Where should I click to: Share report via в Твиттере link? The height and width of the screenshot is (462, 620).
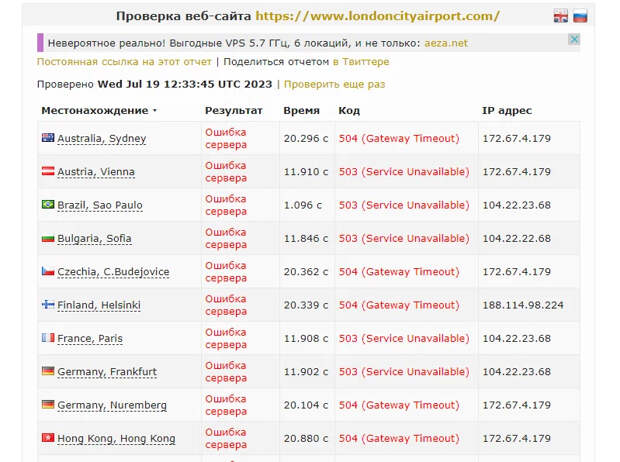click(361, 62)
